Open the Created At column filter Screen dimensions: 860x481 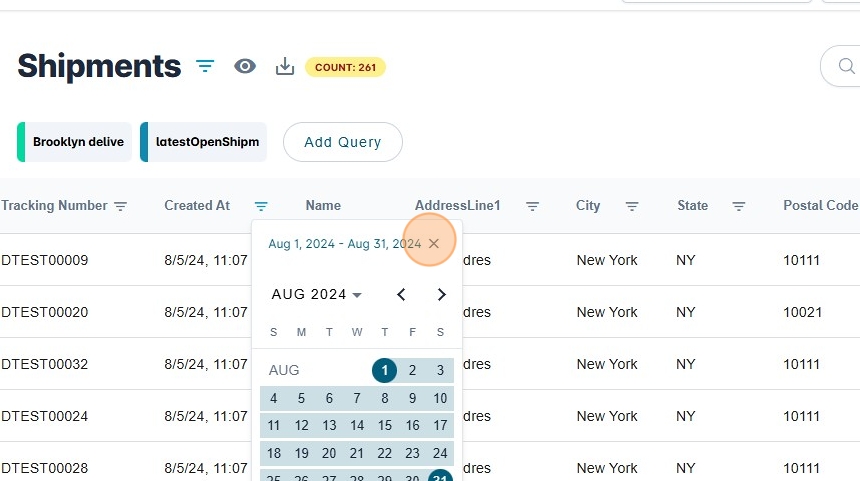[261, 206]
